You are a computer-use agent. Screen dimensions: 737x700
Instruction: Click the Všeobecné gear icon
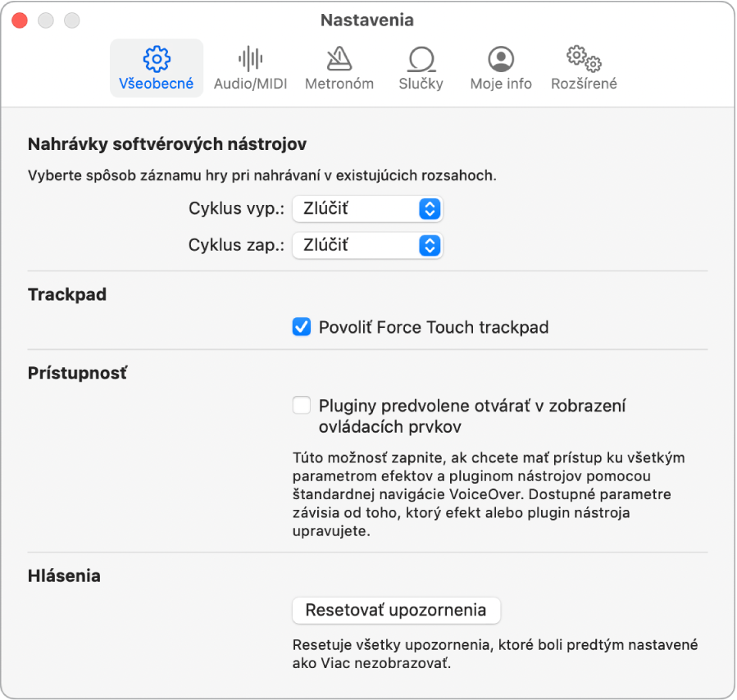point(156,59)
